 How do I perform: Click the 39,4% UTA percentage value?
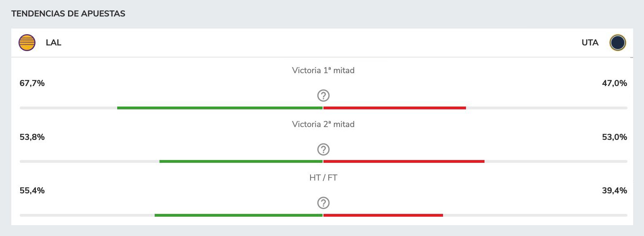pyautogui.click(x=614, y=191)
